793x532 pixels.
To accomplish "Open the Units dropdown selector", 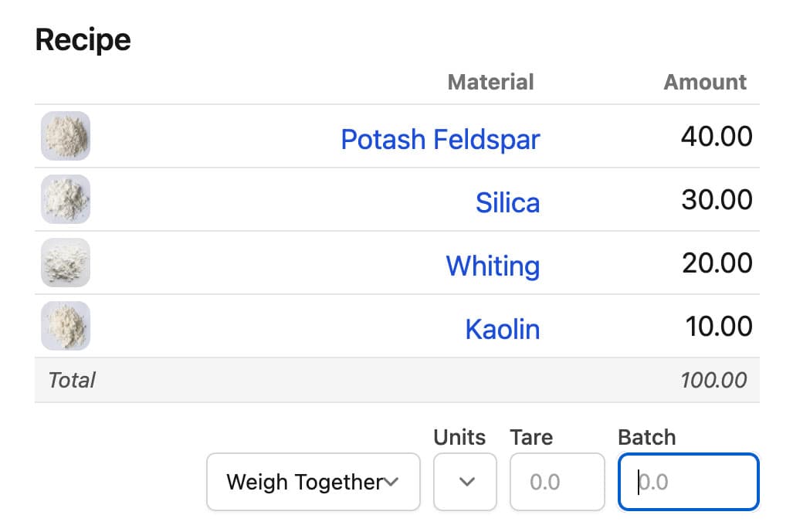I will [465, 483].
